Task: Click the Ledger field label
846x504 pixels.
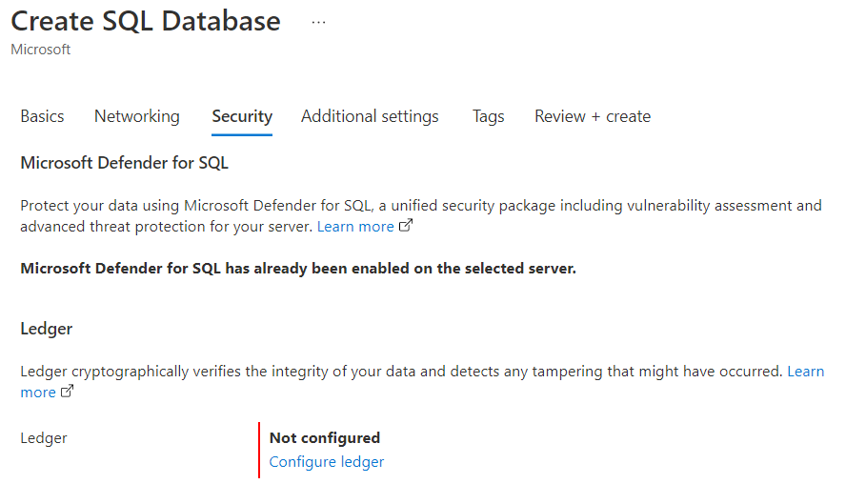Action: (x=44, y=438)
